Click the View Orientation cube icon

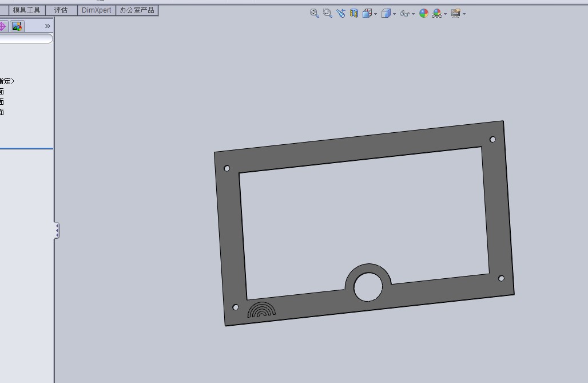click(367, 14)
